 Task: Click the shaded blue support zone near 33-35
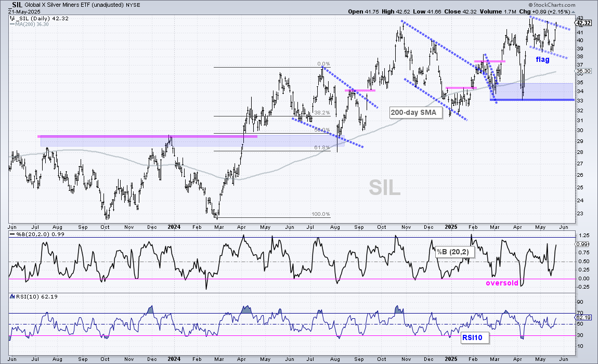click(531, 92)
